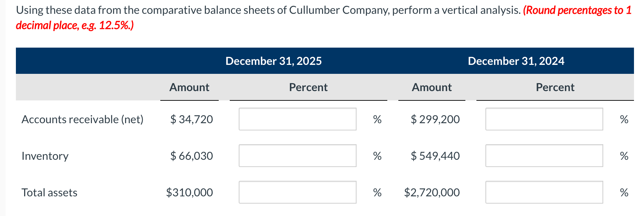Click the Percent input for 2025 Total assets
Screen dimensions: 644x216
click(297, 193)
